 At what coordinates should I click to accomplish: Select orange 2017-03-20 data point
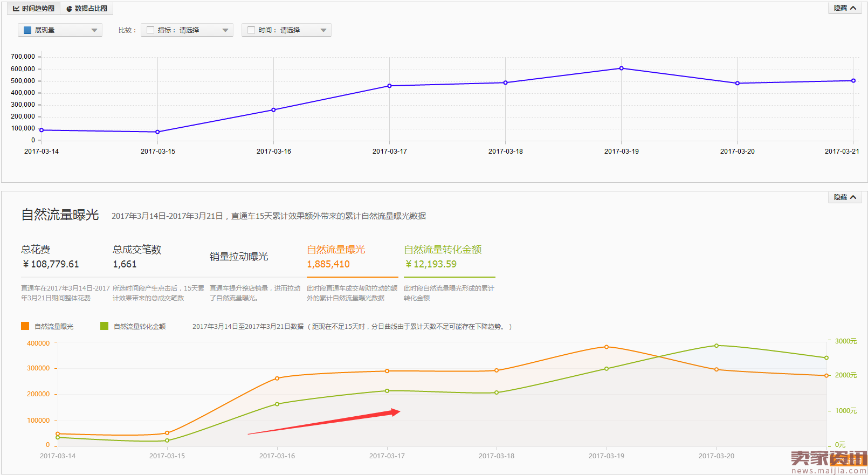[x=717, y=369]
